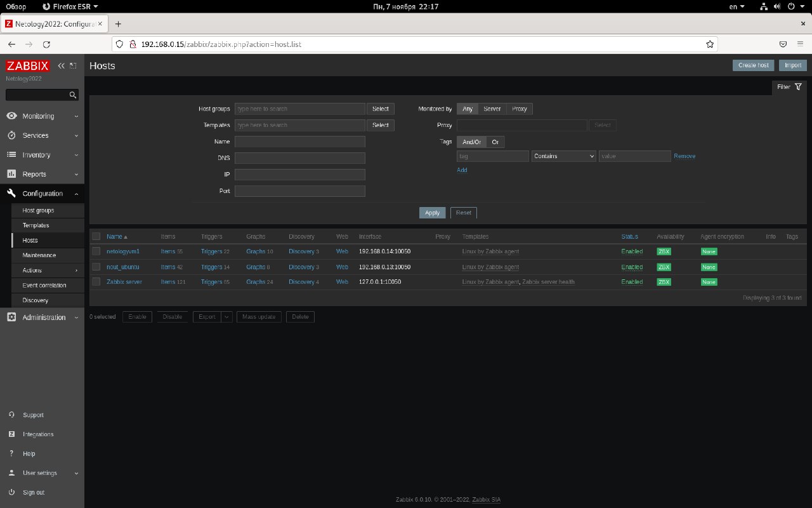Expand the Actions submenu arrow

[x=77, y=271]
